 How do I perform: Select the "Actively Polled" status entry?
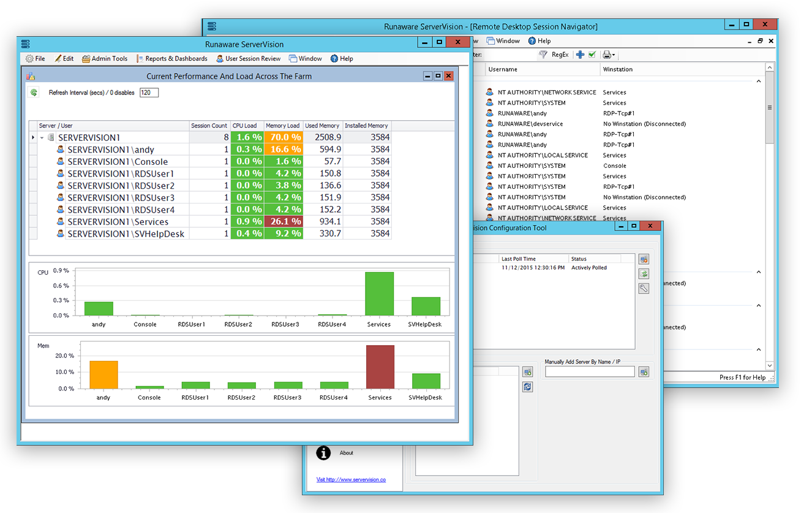[x=589, y=268]
